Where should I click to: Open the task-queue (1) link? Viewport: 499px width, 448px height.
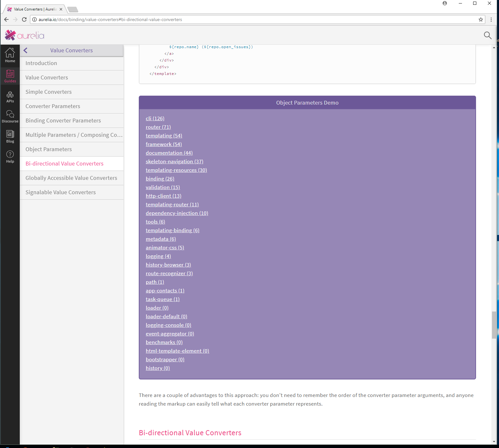(x=163, y=299)
